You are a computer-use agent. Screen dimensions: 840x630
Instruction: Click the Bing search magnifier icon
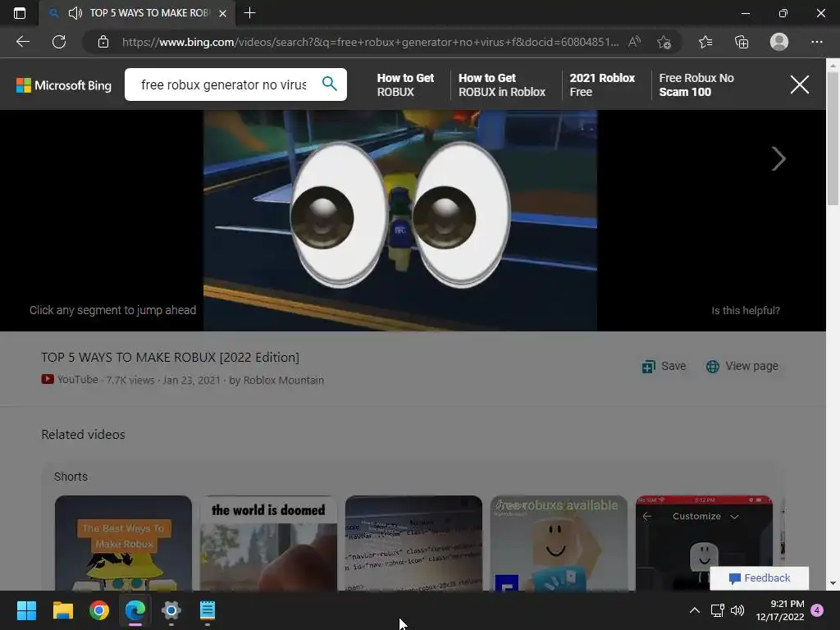click(330, 84)
